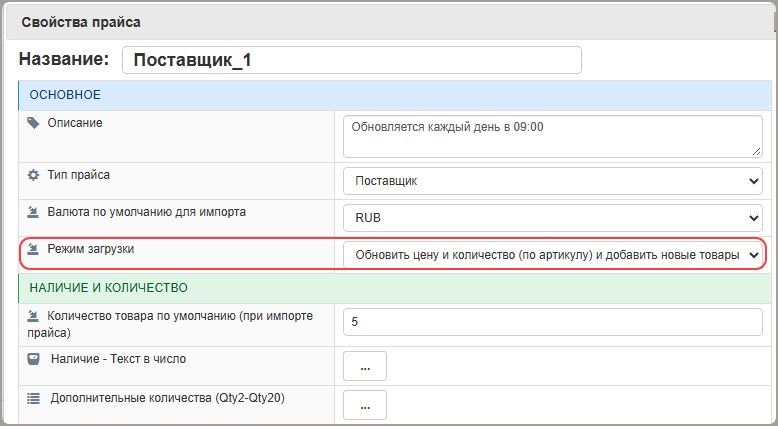
Task: Click the Название field with Поставщик_1
Action: (352, 60)
